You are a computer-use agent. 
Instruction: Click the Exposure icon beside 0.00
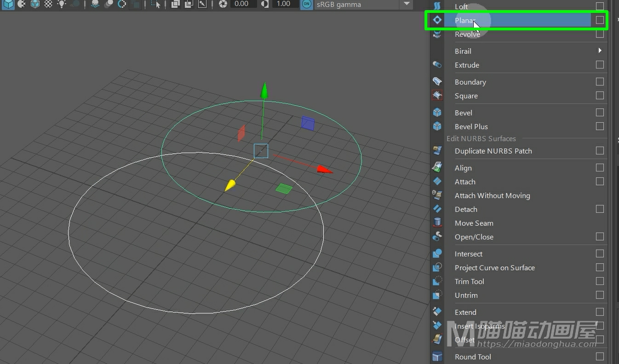(223, 4)
